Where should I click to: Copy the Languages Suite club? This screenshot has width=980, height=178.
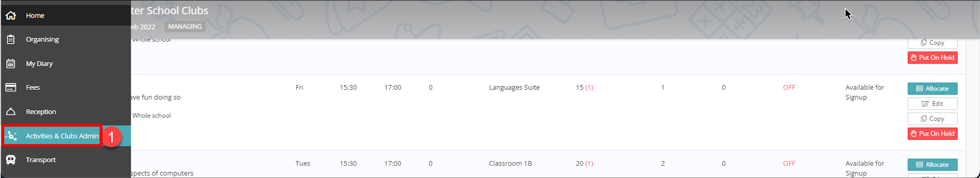pos(932,119)
